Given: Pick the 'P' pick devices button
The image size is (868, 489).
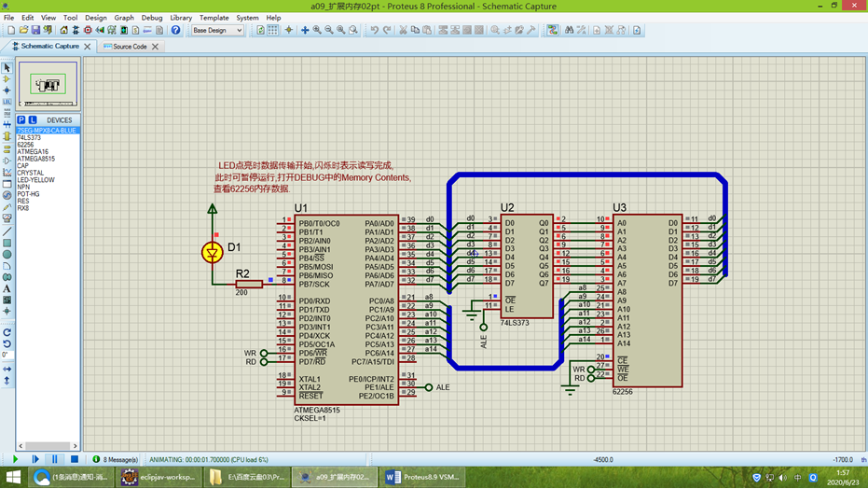Looking at the screenshot, I should pyautogui.click(x=21, y=119).
